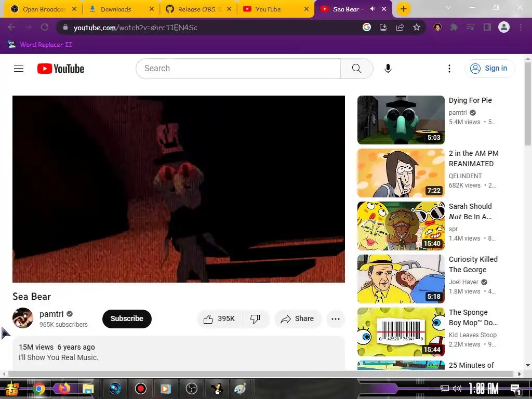Share this page using address bar share icon
The height and width of the screenshot is (399, 532).
pyautogui.click(x=400, y=27)
